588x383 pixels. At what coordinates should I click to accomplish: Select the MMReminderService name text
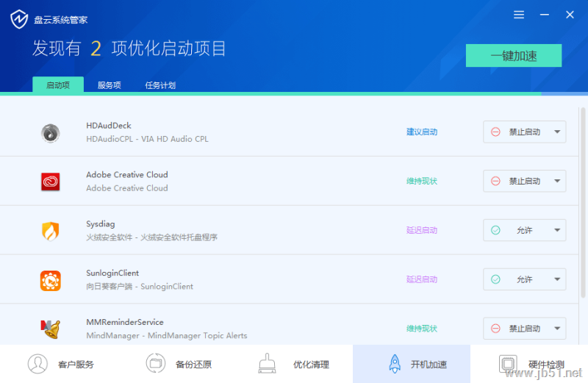pos(125,322)
